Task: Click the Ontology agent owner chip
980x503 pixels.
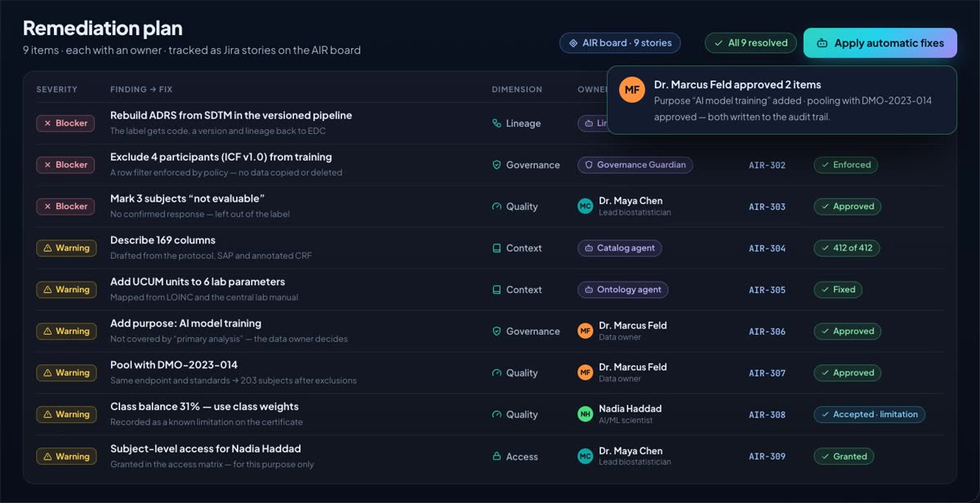Action: click(623, 290)
